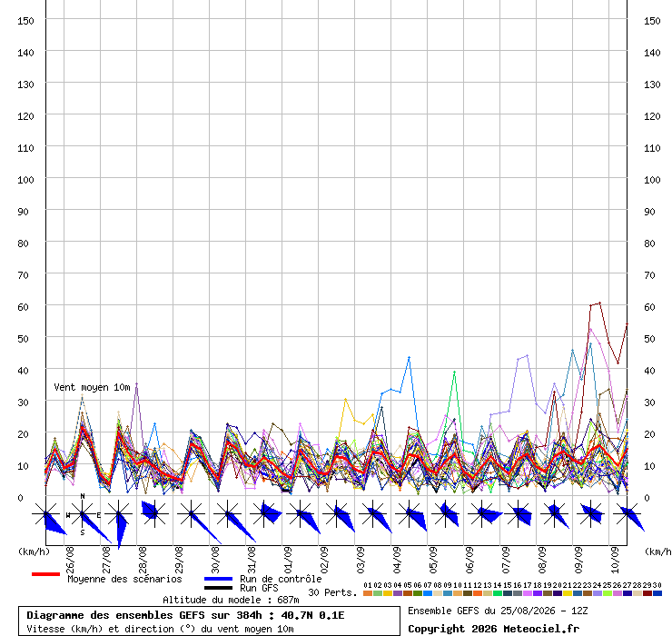The height and width of the screenshot is (636, 672).
Task: Click the 120 value on right axis
Action: [652, 116]
